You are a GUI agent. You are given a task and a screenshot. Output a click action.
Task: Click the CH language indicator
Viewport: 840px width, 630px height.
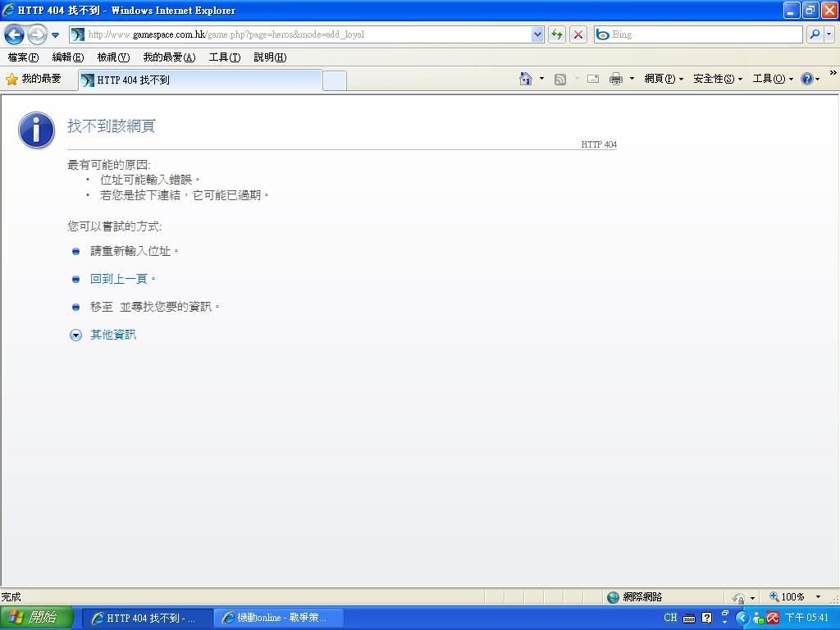670,618
